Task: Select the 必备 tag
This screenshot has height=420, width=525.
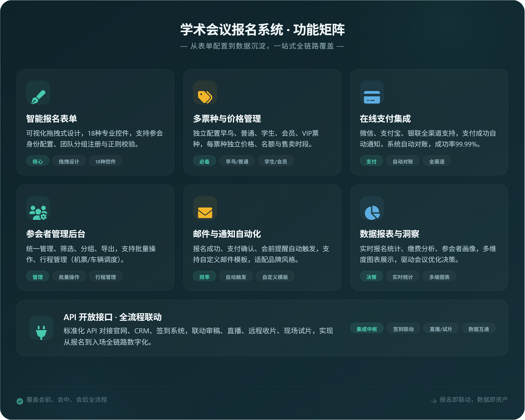Action: tap(205, 161)
